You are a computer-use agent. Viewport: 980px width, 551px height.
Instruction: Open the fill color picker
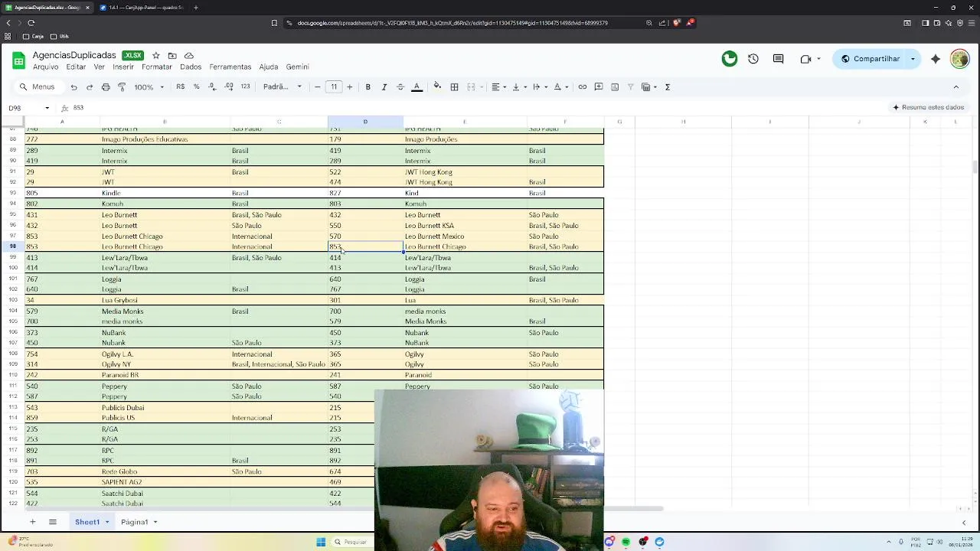pos(437,87)
